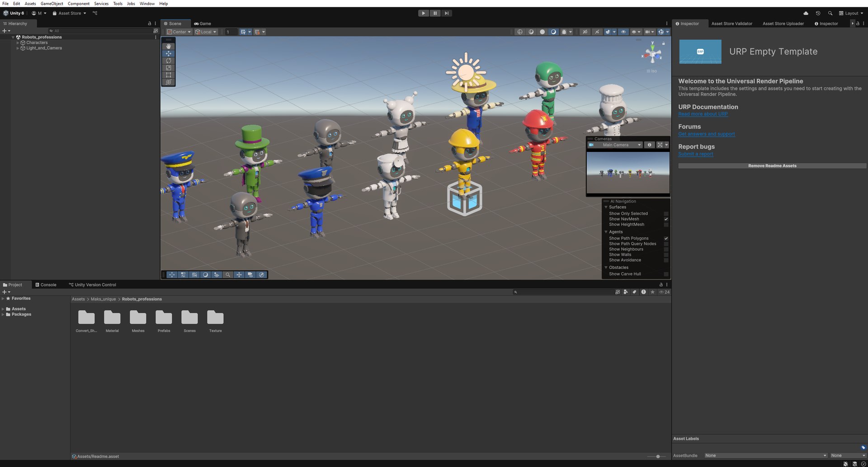Viewport: 868px width, 467px height.
Task: Open Submit a report link
Action: point(696,154)
